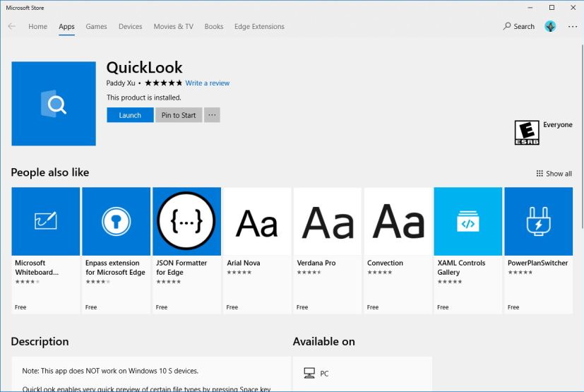Image resolution: width=584 pixels, height=392 pixels.
Task: Open the Microsoft Whiteboard tile icon
Action: [x=46, y=221]
